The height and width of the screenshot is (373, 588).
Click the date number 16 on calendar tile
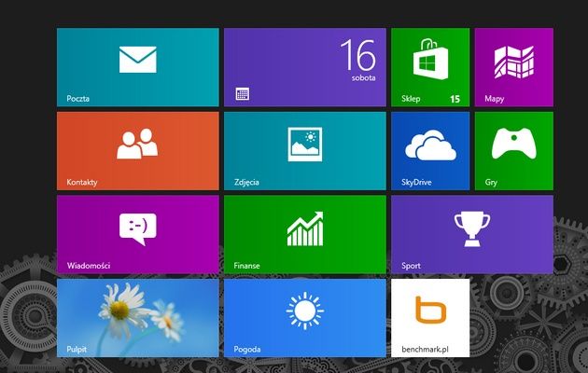click(x=357, y=55)
